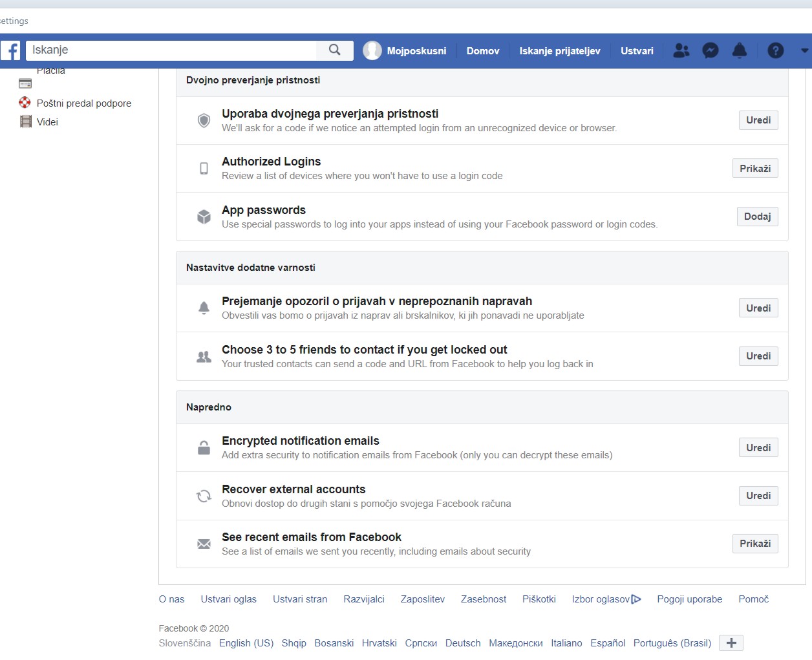Click the Videi film icon in sidebar

(x=26, y=122)
